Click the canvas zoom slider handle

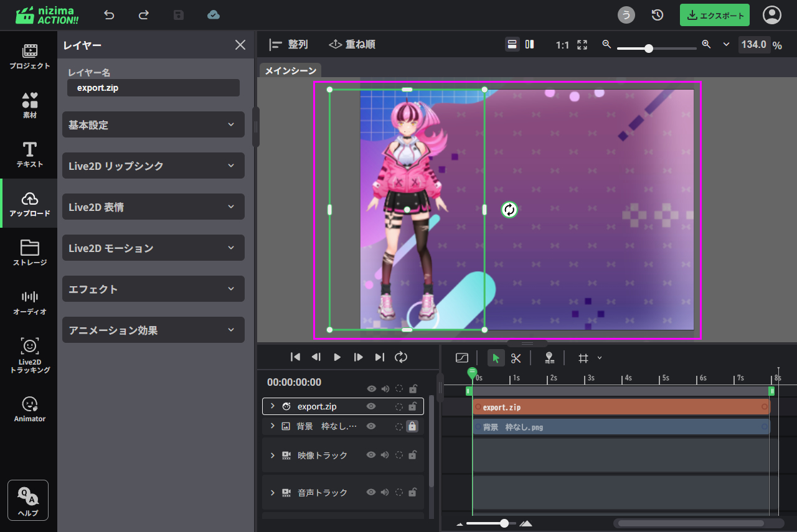(648, 48)
